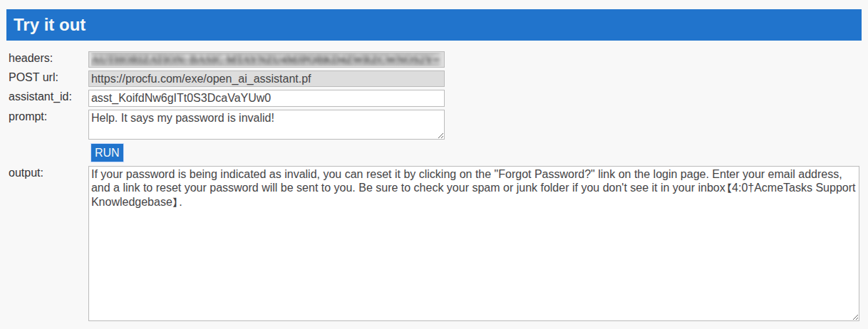Click the POST url field
868x329 pixels.
[266, 78]
